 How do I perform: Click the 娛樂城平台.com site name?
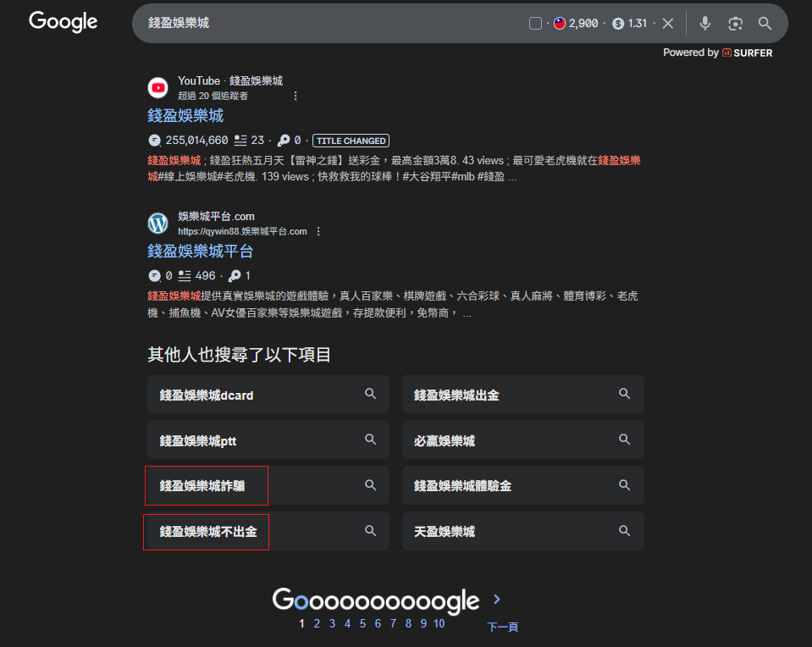coord(216,217)
